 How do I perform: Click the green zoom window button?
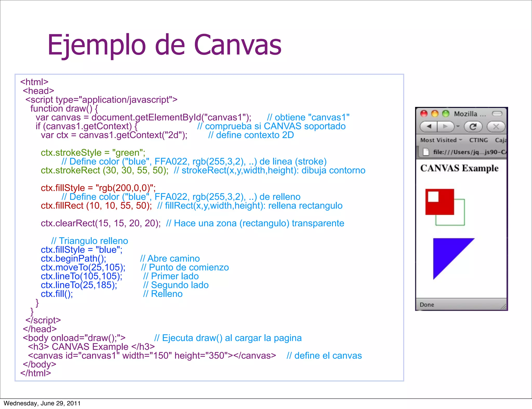tap(446, 114)
